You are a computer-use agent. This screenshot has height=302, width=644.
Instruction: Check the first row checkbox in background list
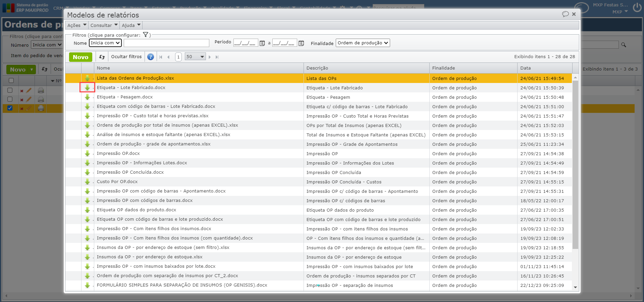coord(10,90)
